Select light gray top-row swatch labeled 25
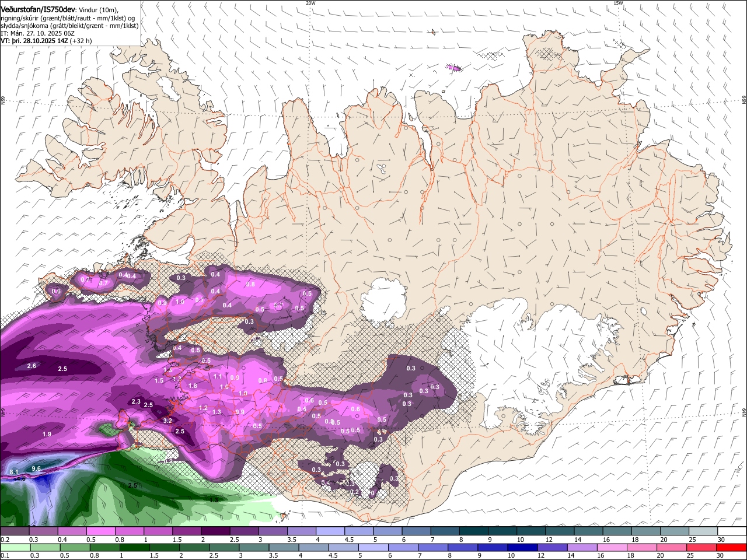Screen dimensions: 747x560 coord(703,531)
